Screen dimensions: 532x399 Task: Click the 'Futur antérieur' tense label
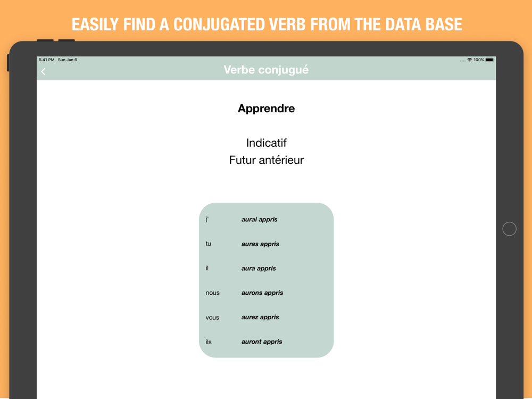(x=266, y=160)
